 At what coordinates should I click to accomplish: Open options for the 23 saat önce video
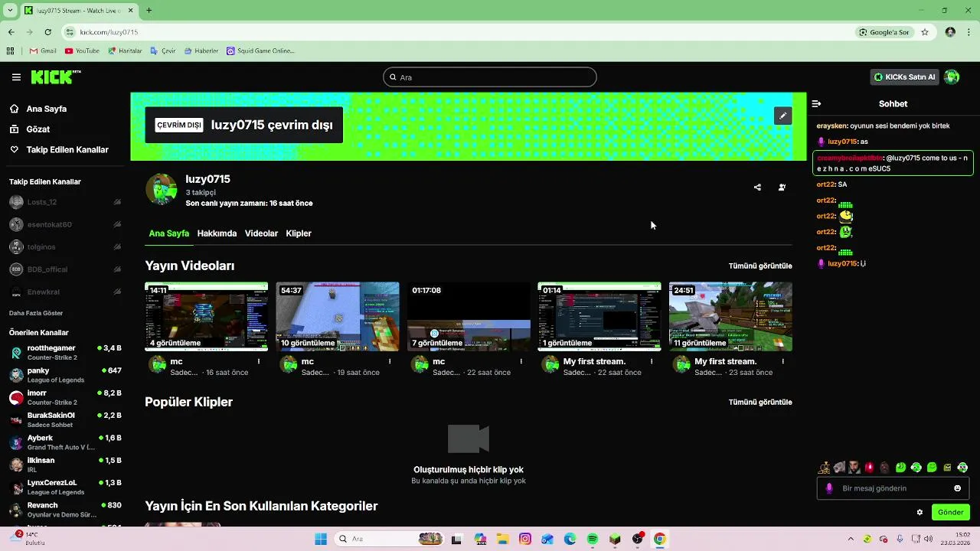782,361
